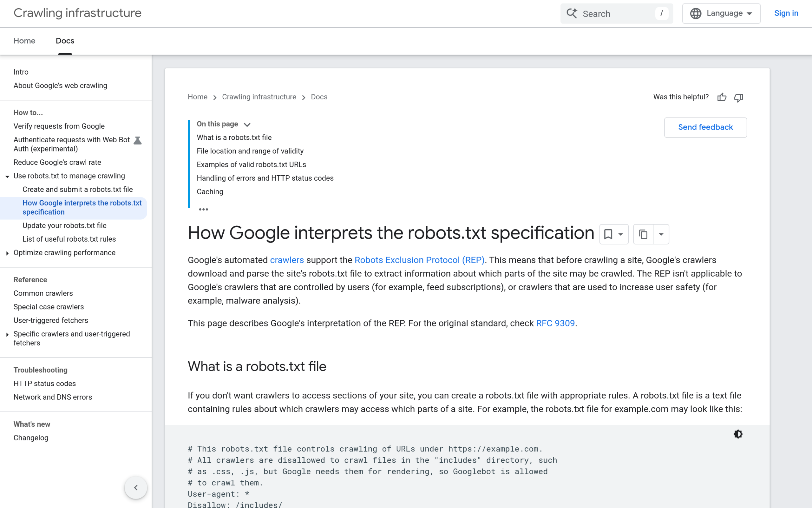Viewport: 812px width, 508px height.
Task: Collapse Use robots.txt to manage crawling
Action: click(x=7, y=177)
